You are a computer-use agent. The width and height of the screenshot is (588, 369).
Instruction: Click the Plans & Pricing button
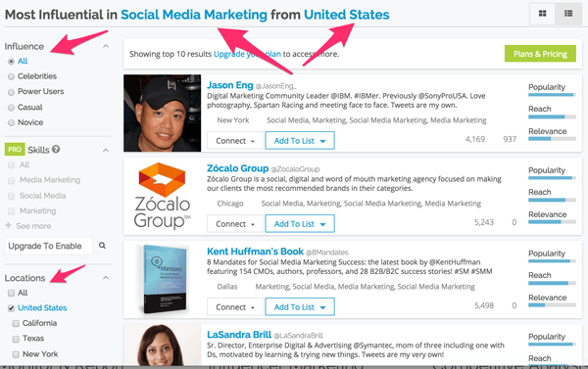[x=540, y=54]
